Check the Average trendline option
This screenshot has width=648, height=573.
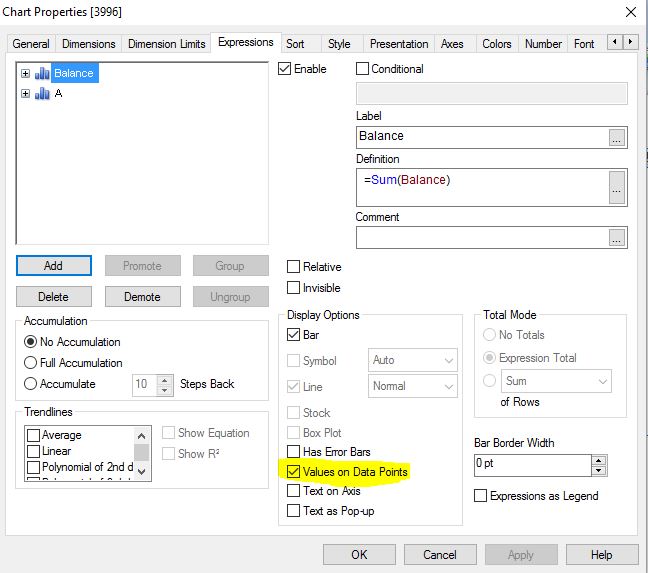pyautogui.click(x=33, y=435)
